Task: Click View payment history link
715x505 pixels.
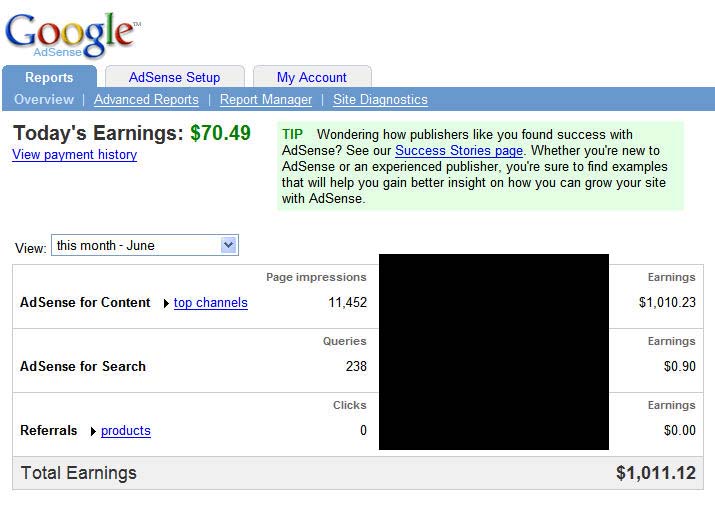Action: point(75,155)
